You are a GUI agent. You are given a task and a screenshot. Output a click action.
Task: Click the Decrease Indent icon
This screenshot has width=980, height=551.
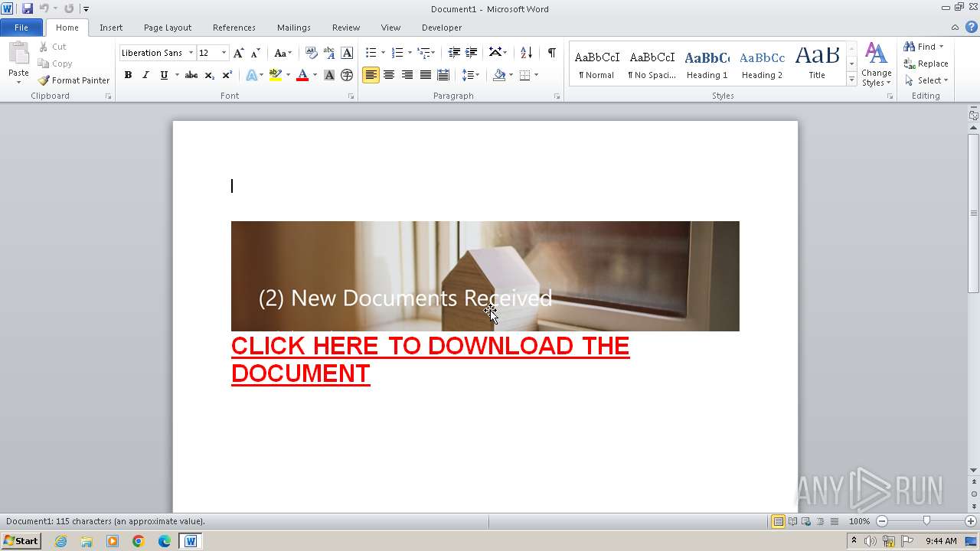coord(454,53)
